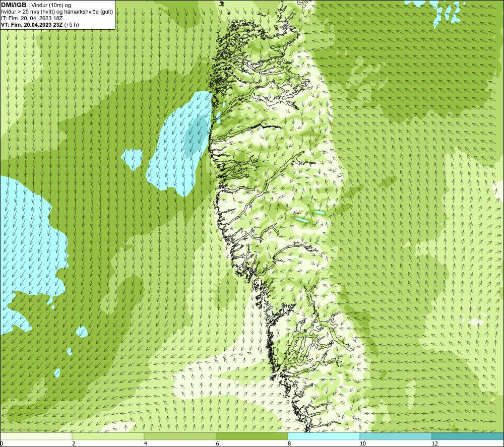Click the 'VT: Fim. 20.04.2023 23Z (+5 h)' line
The height and width of the screenshot is (447, 504).
click(40, 24)
